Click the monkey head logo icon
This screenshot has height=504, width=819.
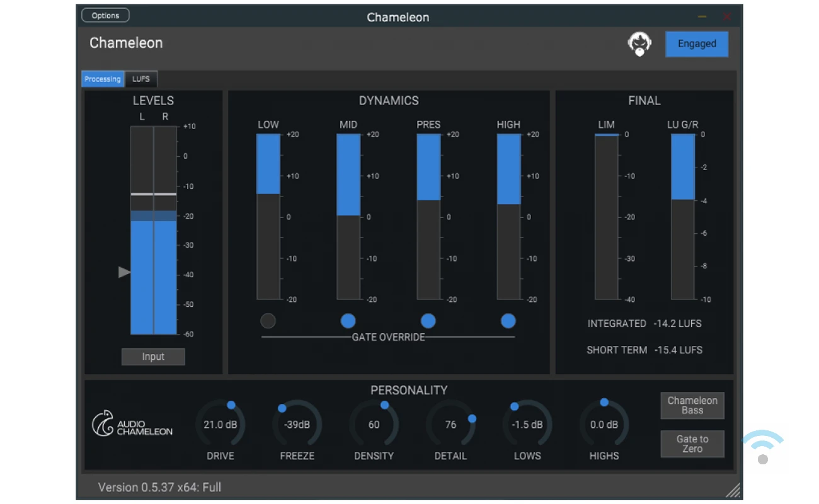click(639, 44)
